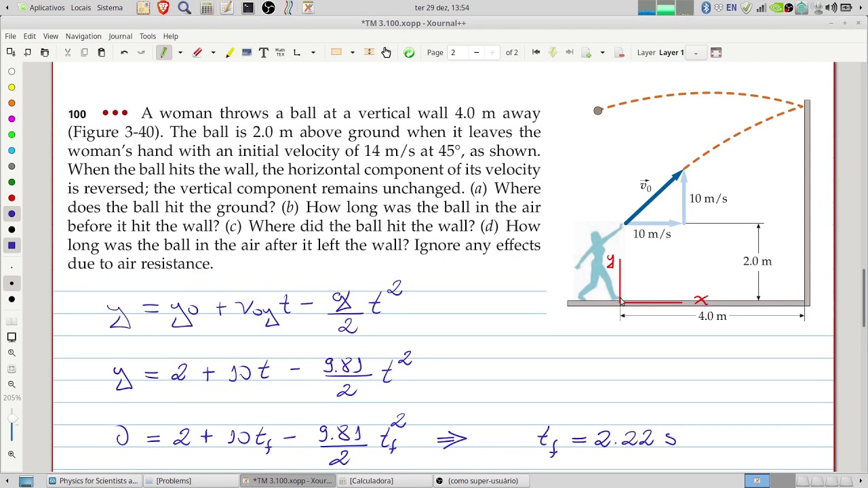Select fine pen thickness dot
The image size is (868, 488).
tap(12, 268)
